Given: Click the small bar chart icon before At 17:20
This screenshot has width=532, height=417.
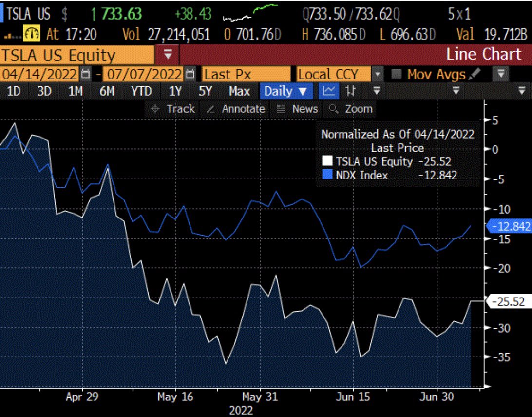Looking at the screenshot, I should (x=12, y=35).
